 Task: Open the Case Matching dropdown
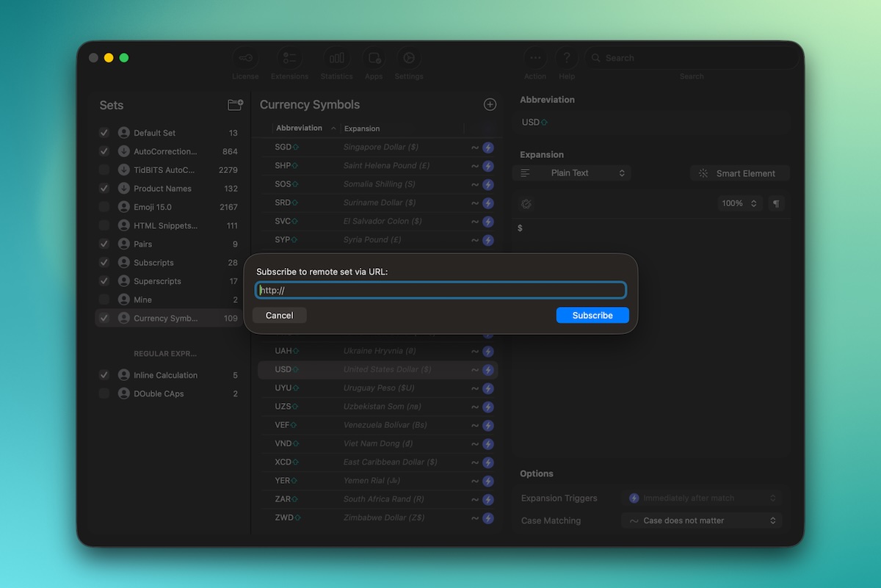(x=701, y=520)
